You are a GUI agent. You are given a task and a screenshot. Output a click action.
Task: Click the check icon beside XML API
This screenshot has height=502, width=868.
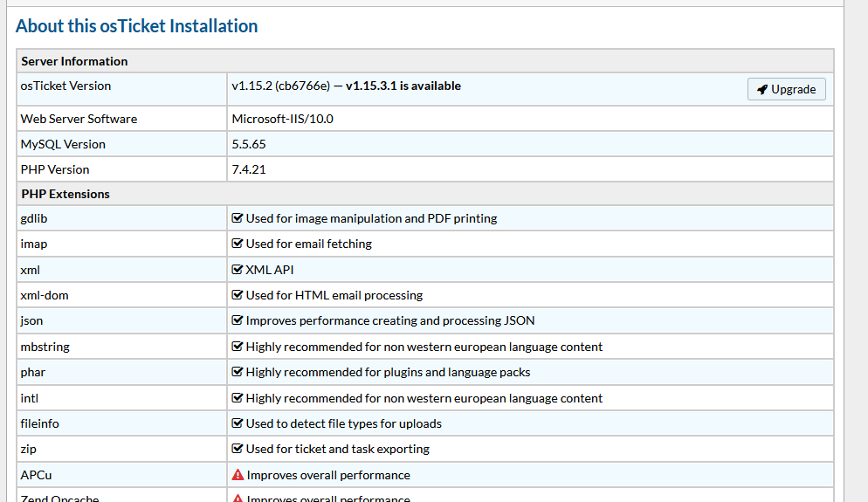(x=238, y=270)
